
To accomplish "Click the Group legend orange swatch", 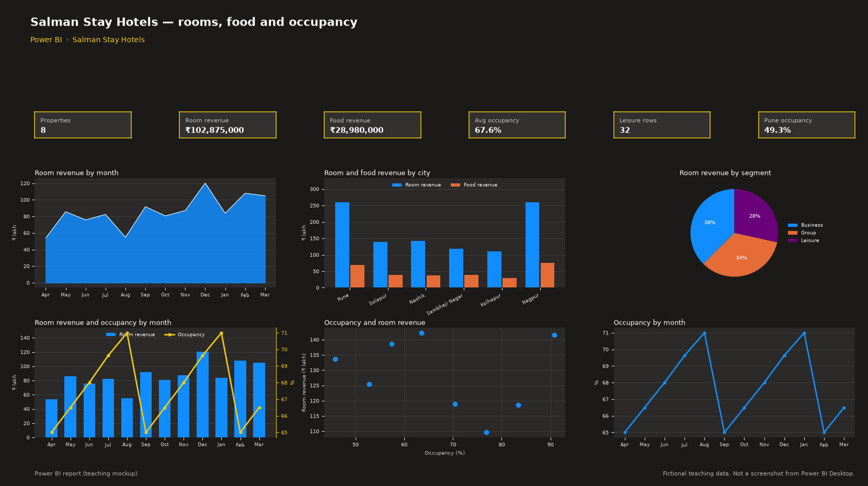I will [793, 233].
